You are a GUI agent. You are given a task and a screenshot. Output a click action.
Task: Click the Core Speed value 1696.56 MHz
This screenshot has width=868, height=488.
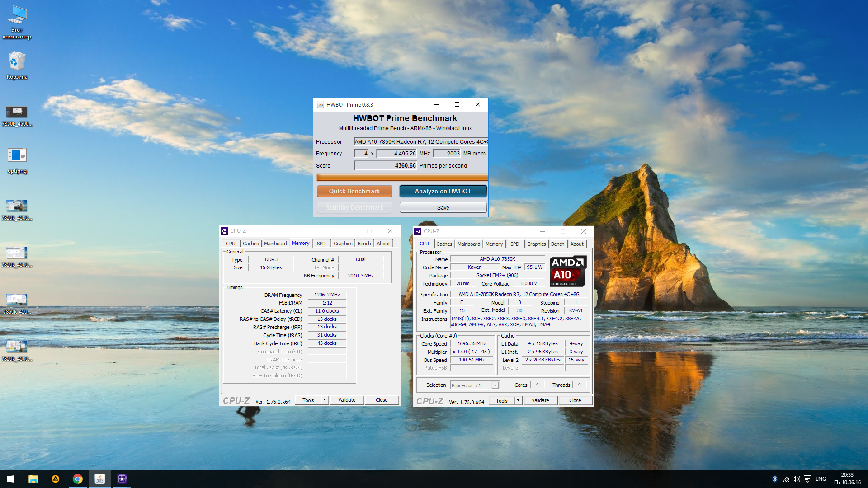[472, 343]
